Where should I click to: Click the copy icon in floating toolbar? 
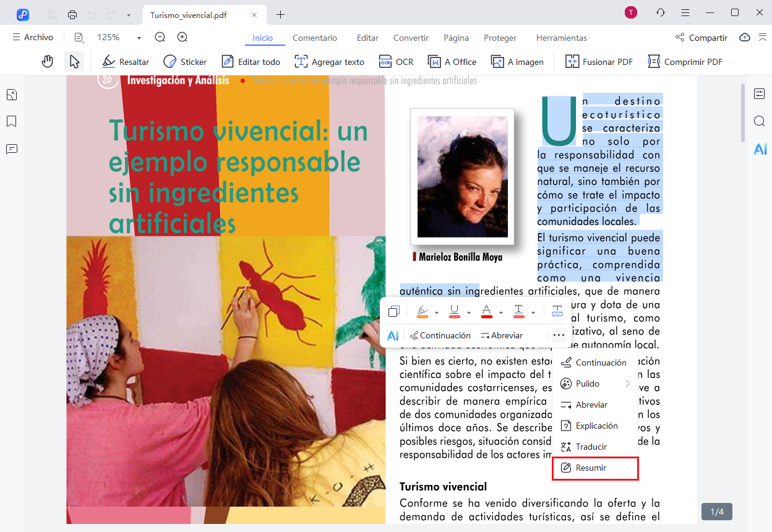coord(394,311)
